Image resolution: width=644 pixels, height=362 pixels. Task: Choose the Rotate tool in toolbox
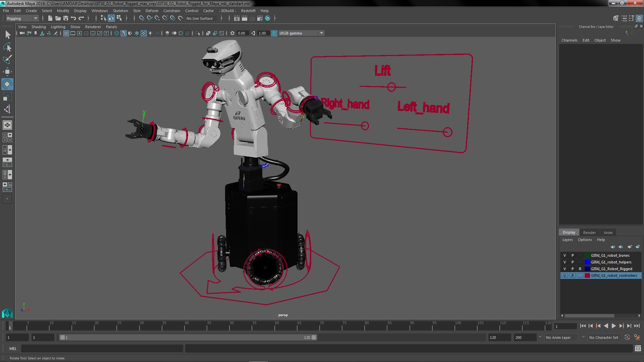pyautogui.click(x=7, y=84)
